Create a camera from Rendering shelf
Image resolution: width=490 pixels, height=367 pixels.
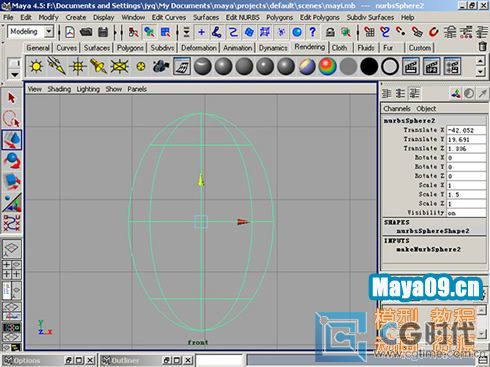click(161, 66)
